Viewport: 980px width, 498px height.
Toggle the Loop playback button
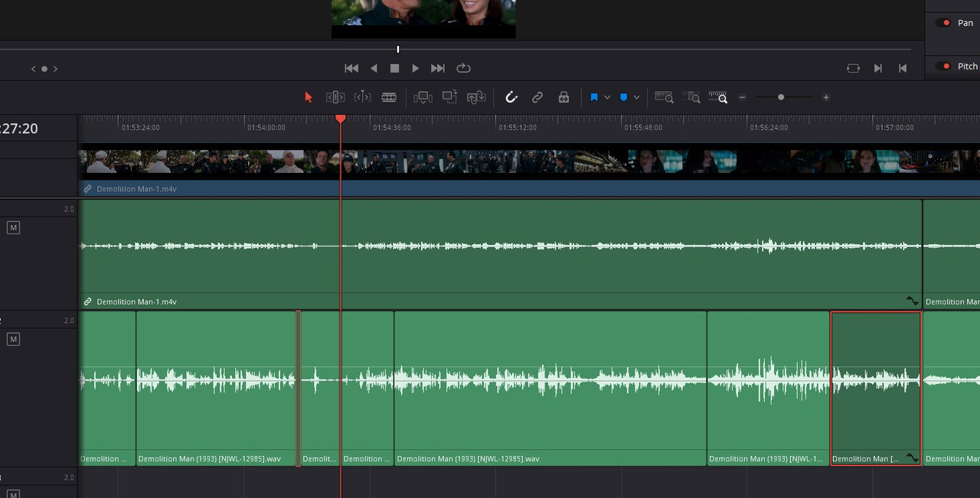click(x=463, y=68)
